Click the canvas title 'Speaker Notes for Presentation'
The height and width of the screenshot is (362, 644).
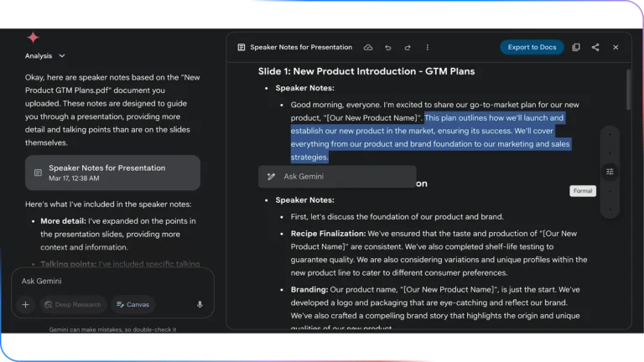[301, 47]
